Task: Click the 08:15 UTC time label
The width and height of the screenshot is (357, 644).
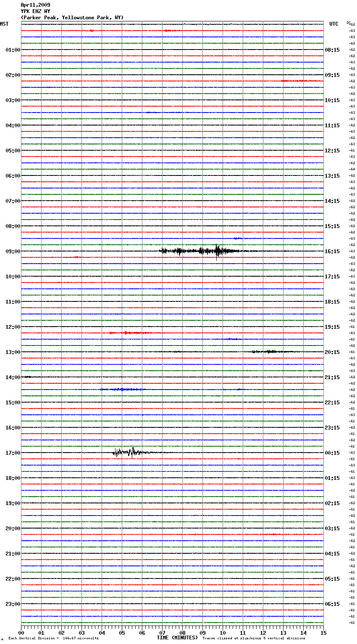Action: [332, 50]
